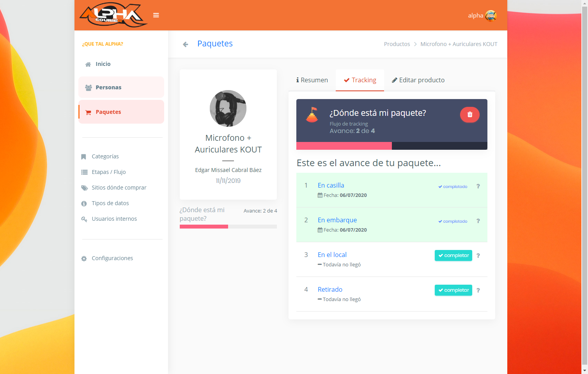This screenshot has width=588, height=374.
Task: Click the gear icon beside Configuraciones
Action: 84,259
